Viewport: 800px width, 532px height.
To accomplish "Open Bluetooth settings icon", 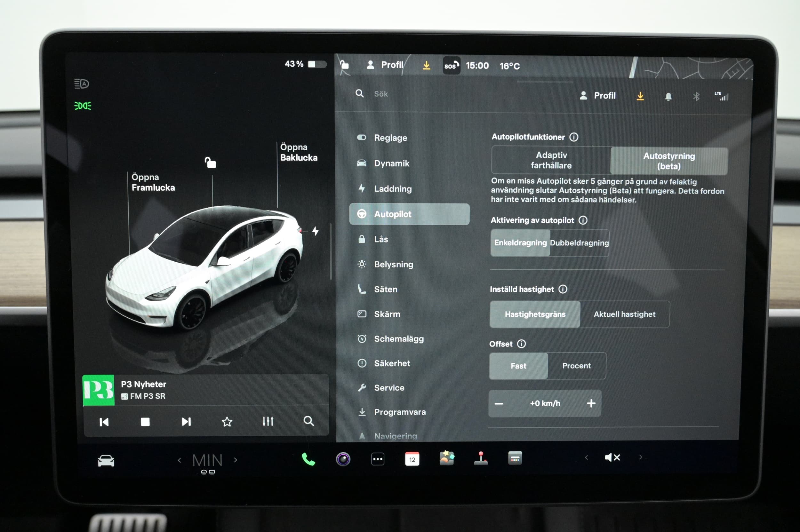I will click(696, 97).
